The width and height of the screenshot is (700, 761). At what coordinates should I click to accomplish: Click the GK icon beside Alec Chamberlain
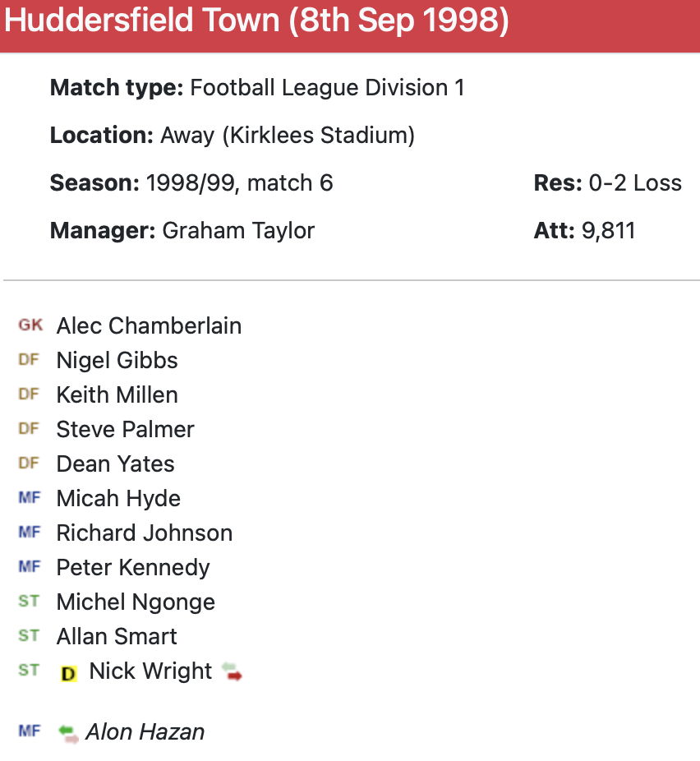(30, 325)
